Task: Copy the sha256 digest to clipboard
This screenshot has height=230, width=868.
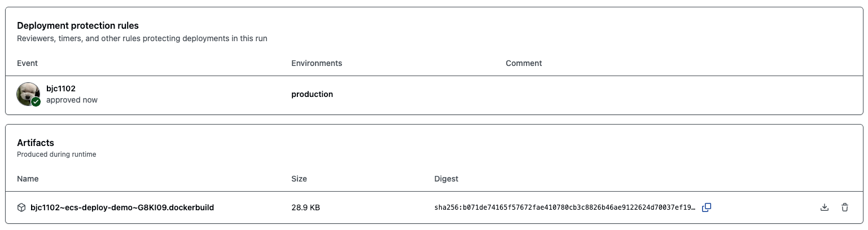Action: pos(706,207)
